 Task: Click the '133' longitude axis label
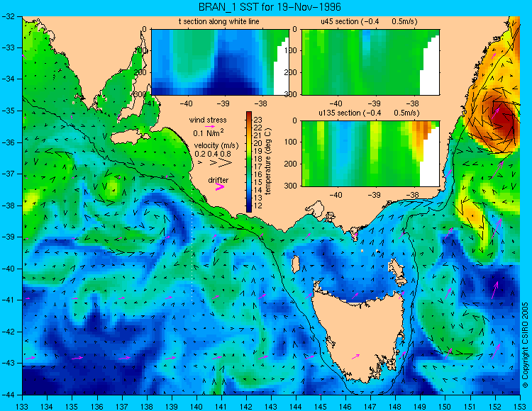[23, 407]
